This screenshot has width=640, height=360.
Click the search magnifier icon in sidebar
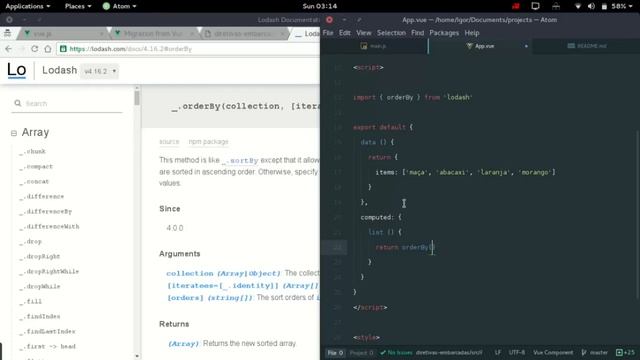(x=18, y=103)
